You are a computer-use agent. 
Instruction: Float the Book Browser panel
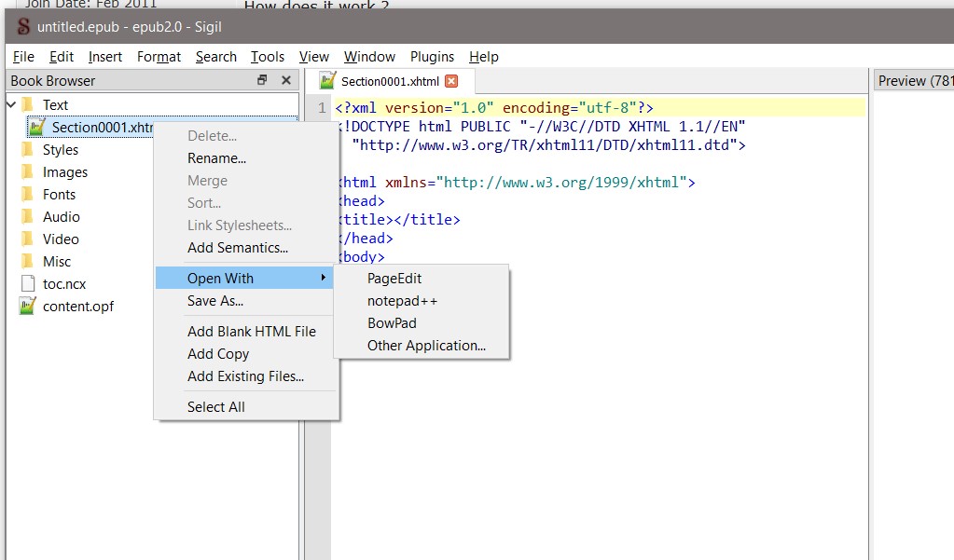262,79
